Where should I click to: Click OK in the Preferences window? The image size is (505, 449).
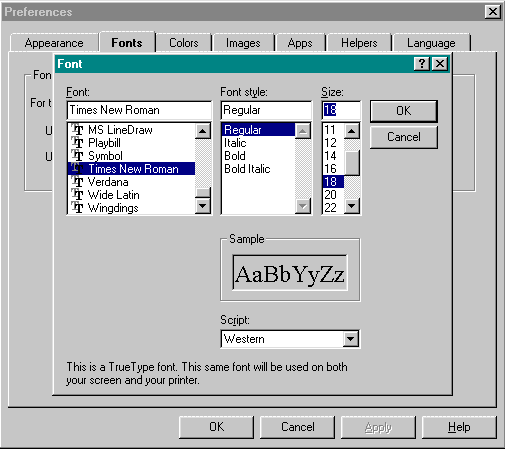point(216,427)
